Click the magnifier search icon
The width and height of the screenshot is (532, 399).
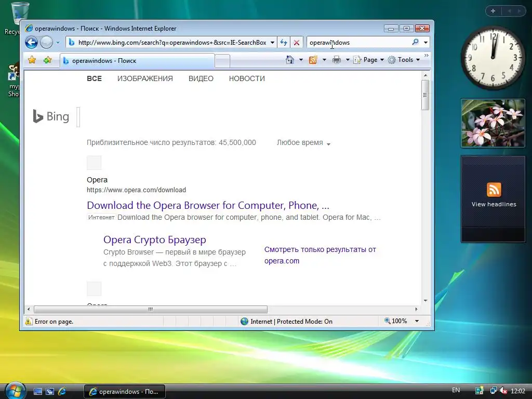tap(416, 42)
